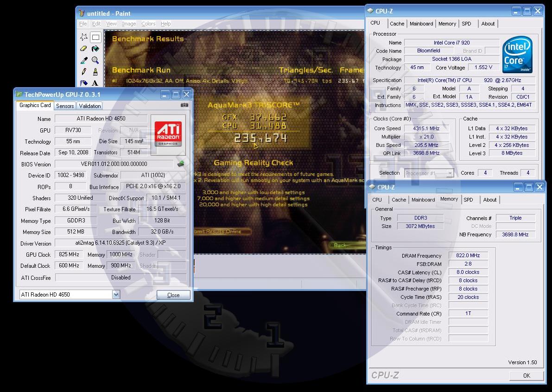This screenshot has width=552, height=392.
Task: Open the Cache tab in lower CPU-Z window
Action: click(x=399, y=200)
